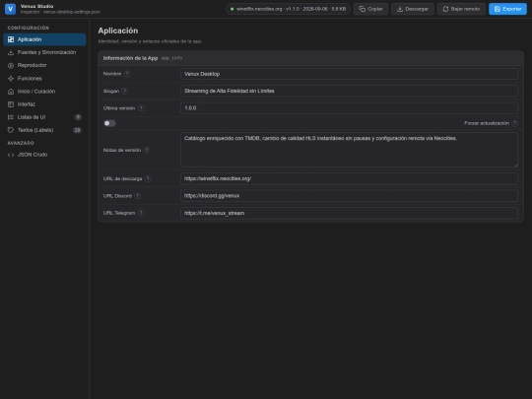Screen dimensions: 532x399
Task: Open JSON Crudo advanced view
Action: pyautogui.click(x=44, y=155)
